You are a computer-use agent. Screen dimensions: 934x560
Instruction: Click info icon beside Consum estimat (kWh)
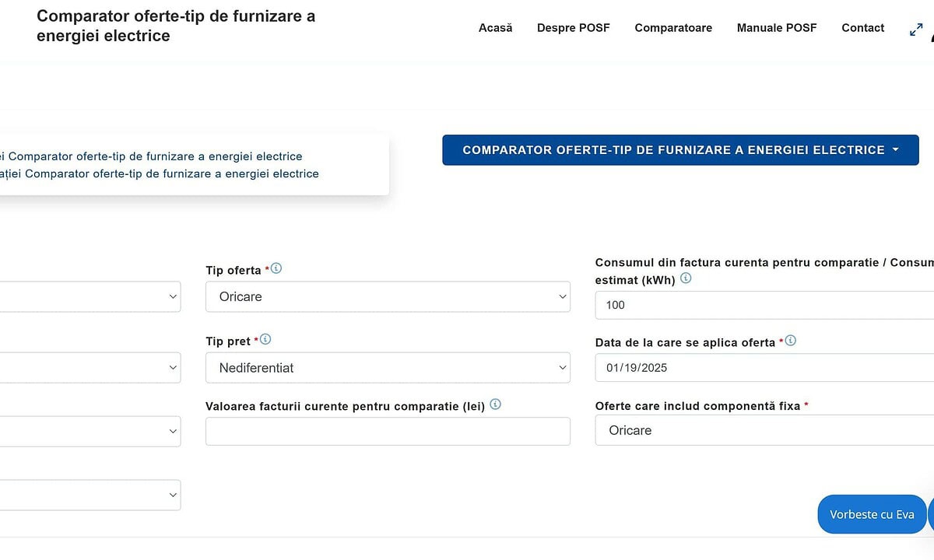(x=686, y=278)
